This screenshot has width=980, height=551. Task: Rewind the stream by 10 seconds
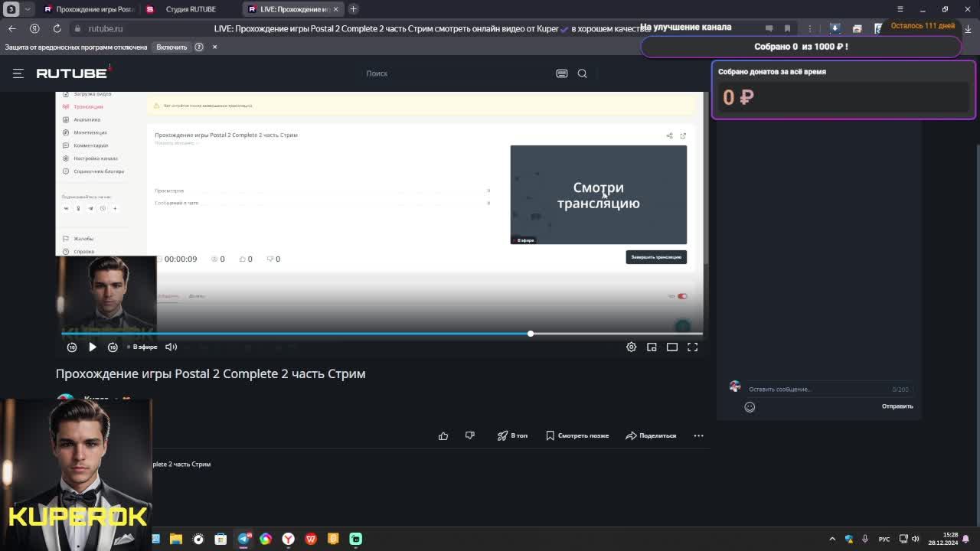pos(72,347)
